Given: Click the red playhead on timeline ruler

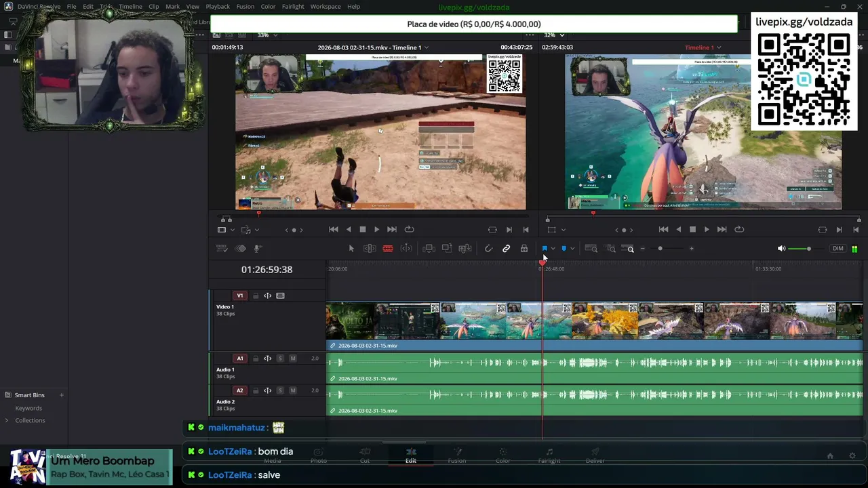Looking at the screenshot, I should click(x=542, y=263).
